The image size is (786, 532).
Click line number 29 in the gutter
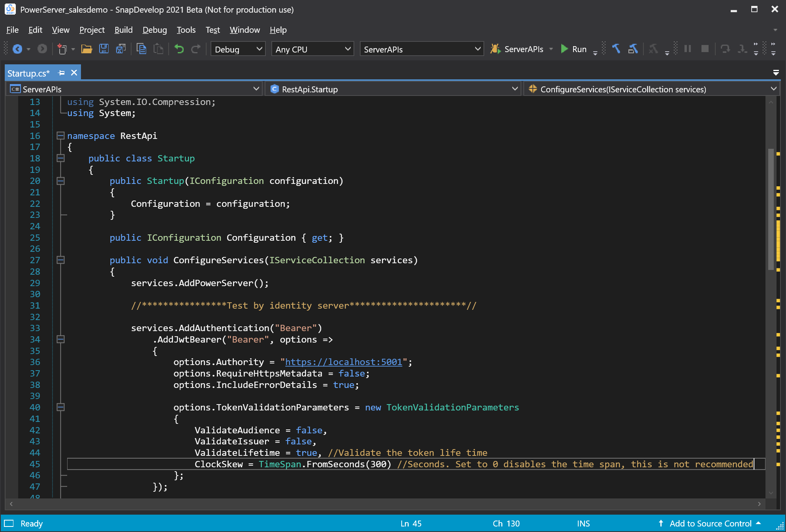pos(35,283)
